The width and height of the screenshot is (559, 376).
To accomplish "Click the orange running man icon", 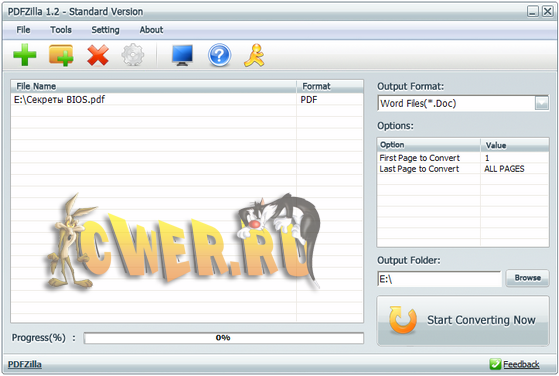I will click(x=254, y=55).
